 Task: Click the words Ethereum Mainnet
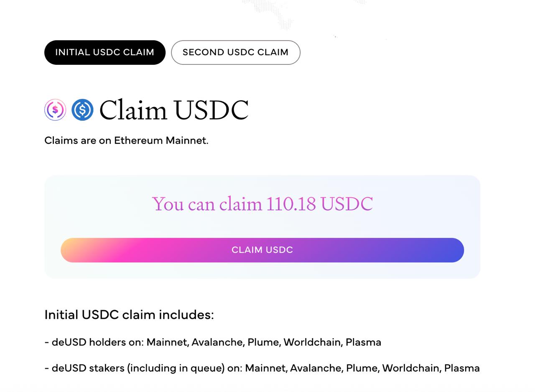coord(161,140)
